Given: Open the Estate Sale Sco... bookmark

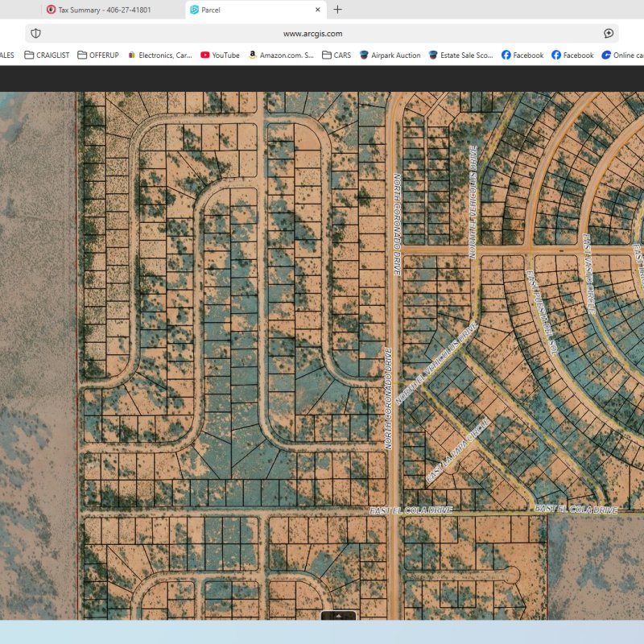Looking at the screenshot, I should (x=460, y=55).
